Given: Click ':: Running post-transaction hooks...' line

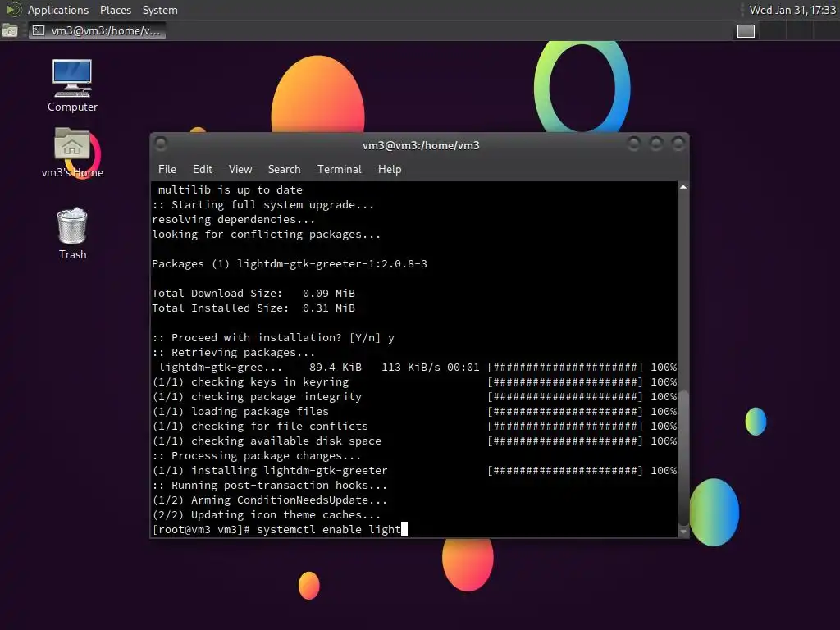Looking at the screenshot, I should pyautogui.click(x=269, y=486).
